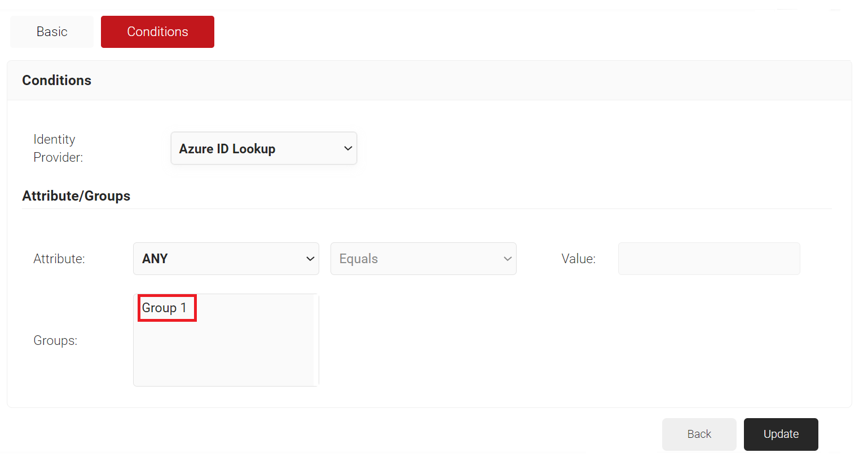
Task: Click the Attribute/Groups section heading
Action: click(76, 196)
